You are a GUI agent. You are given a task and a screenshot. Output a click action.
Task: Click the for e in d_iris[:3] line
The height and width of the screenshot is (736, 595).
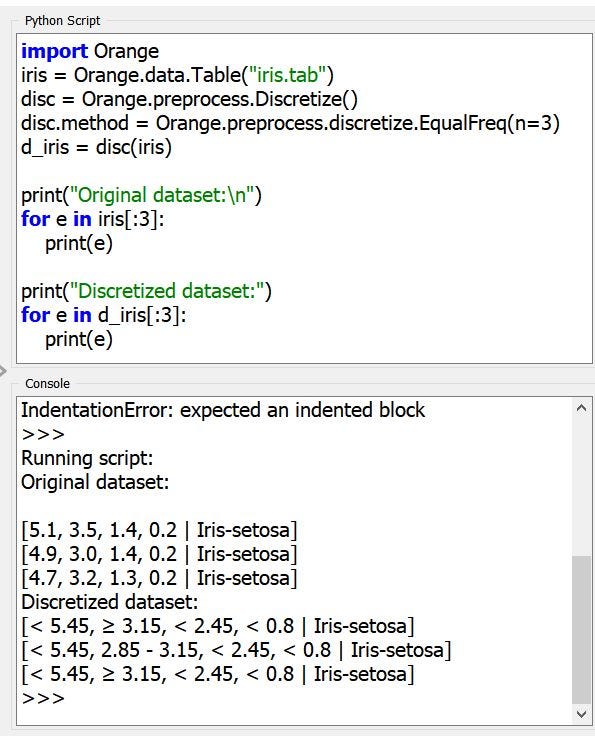click(104, 315)
